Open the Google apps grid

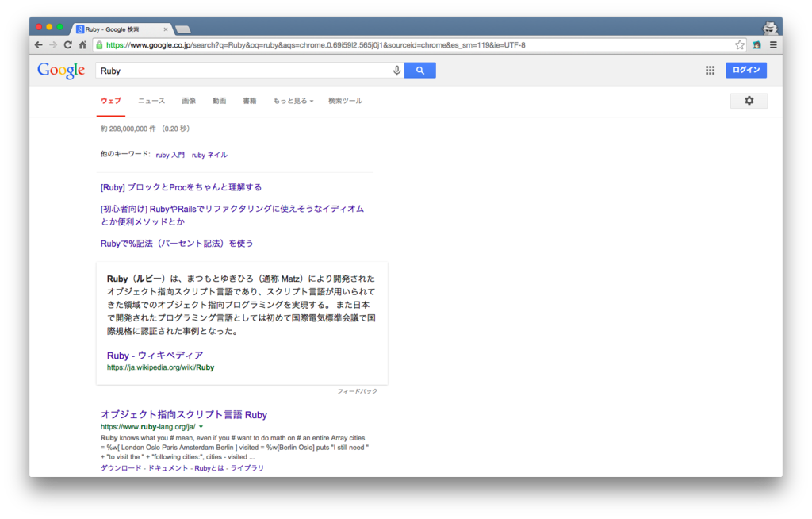pos(710,71)
